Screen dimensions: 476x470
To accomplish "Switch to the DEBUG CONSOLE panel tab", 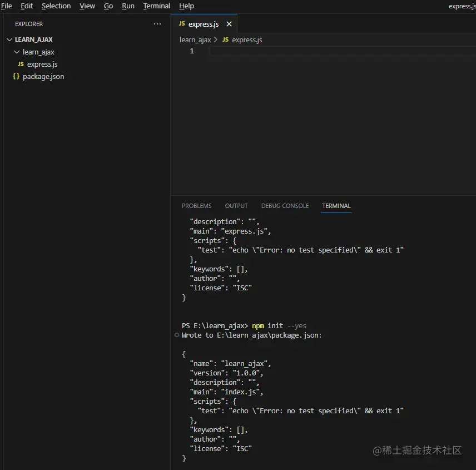I will [x=285, y=206].
